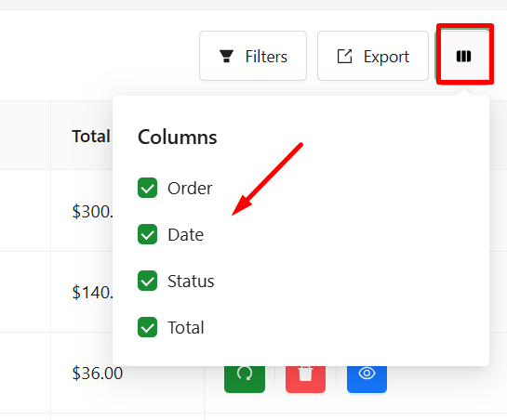Select the $300 total cell

92,212
